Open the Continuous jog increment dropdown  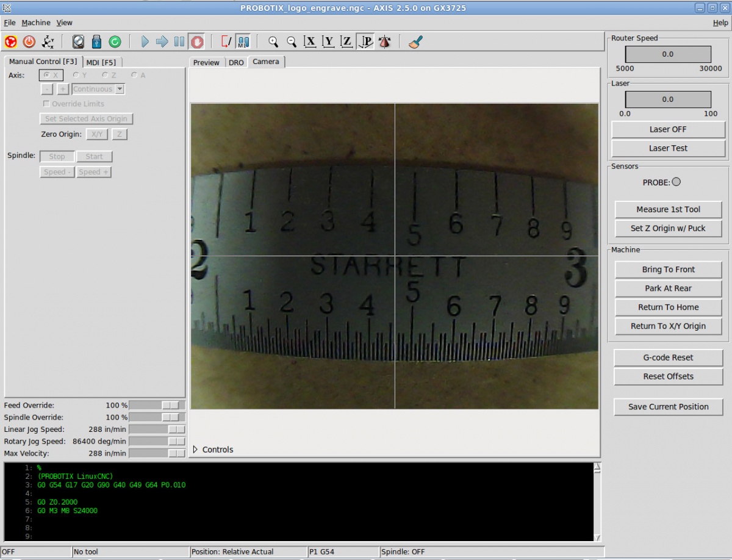tap(98, 88)
